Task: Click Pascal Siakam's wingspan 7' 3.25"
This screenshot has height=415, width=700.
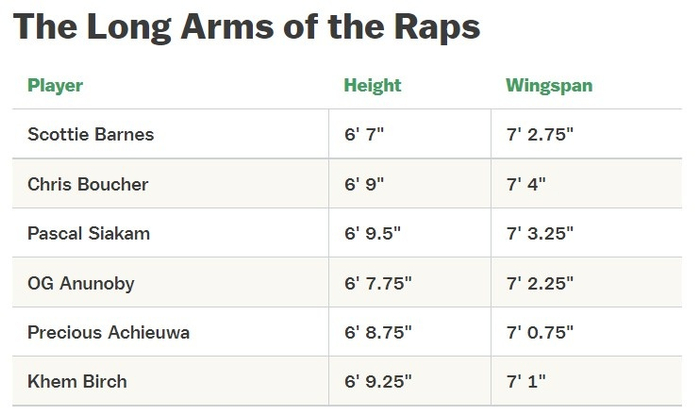Action: coord(540,233)
